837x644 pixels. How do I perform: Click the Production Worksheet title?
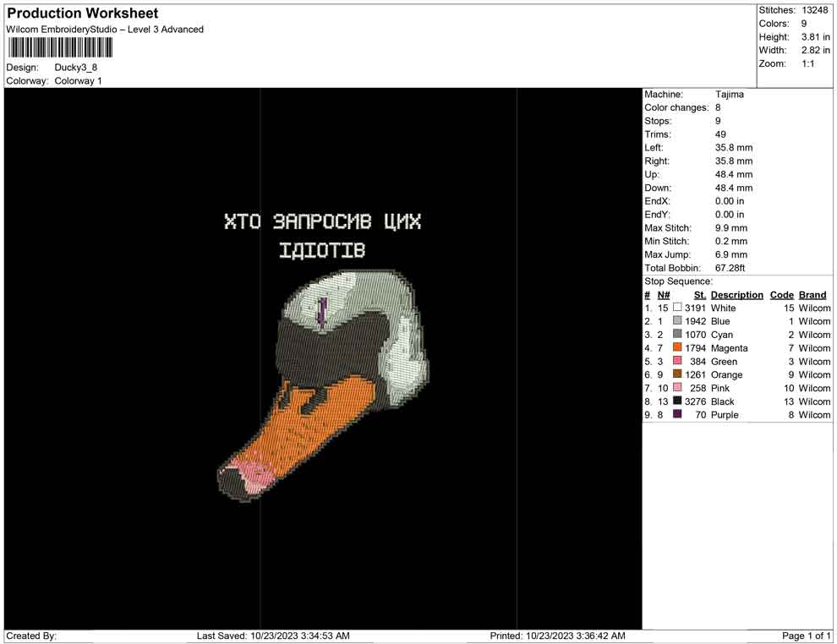click(x=83, y=14)
